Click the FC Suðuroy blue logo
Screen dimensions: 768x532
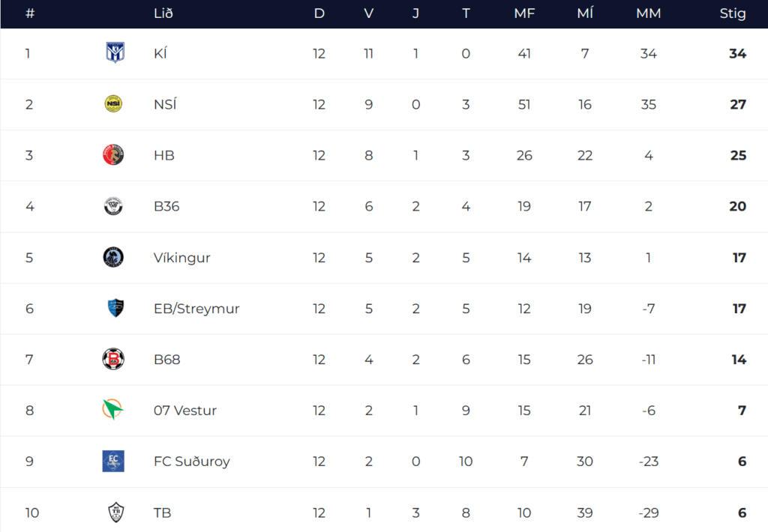[113, 461]
